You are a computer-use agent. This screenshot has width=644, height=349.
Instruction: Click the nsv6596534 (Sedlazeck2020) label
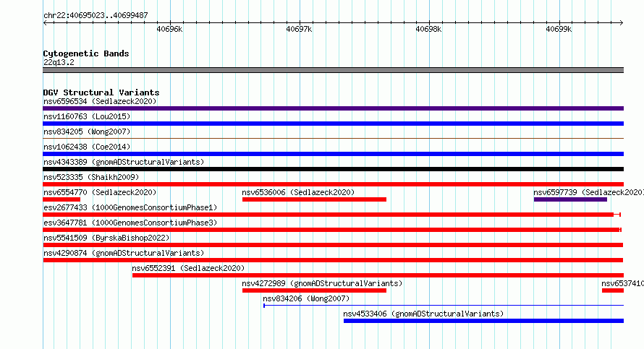100,101
